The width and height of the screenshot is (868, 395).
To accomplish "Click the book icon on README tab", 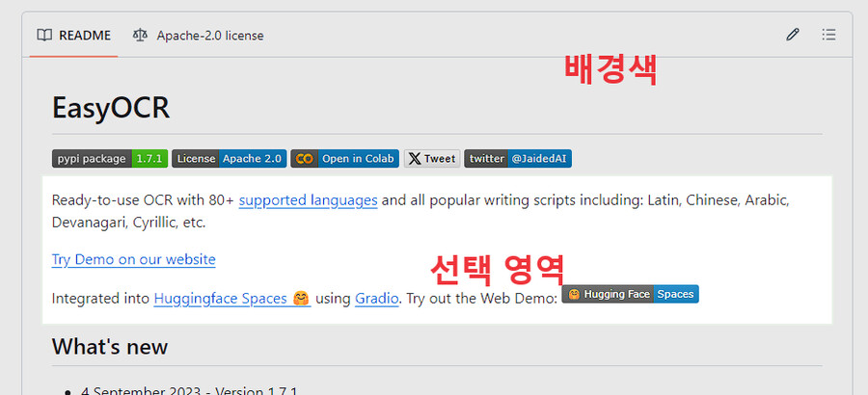I will tap(44, 36).
